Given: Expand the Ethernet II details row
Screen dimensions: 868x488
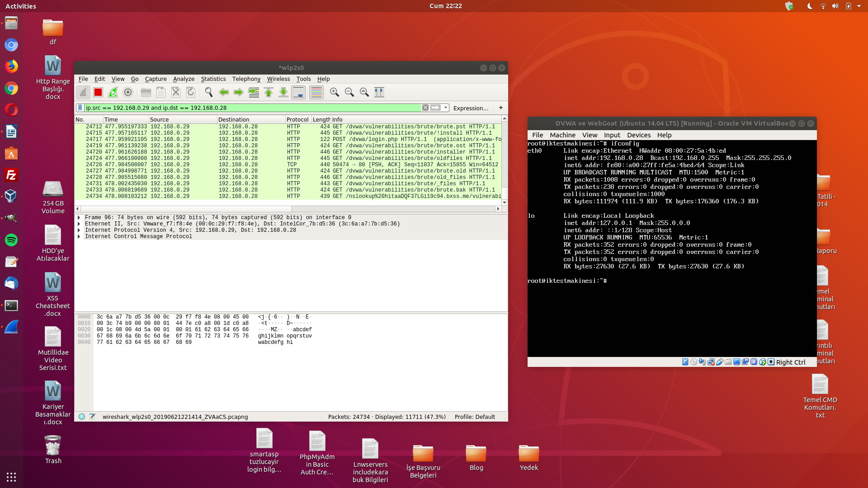Looking at the screenshot, I should point(79,224).
